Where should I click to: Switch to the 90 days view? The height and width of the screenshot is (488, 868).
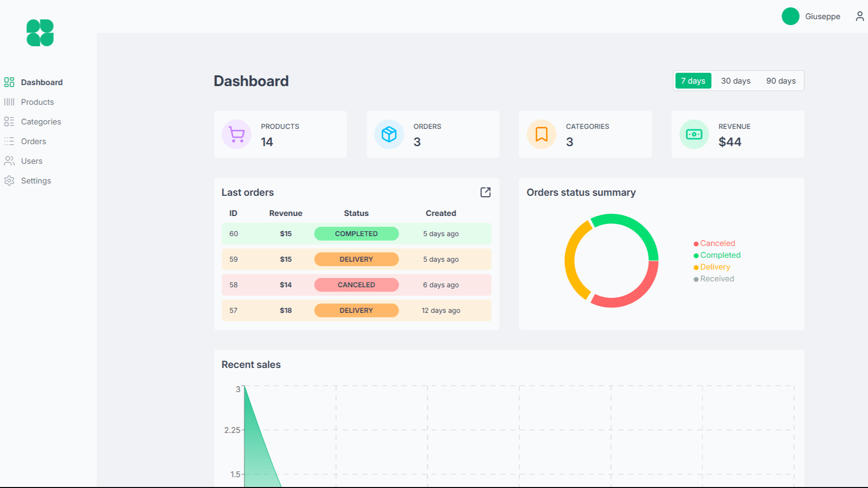click(780, 81)
